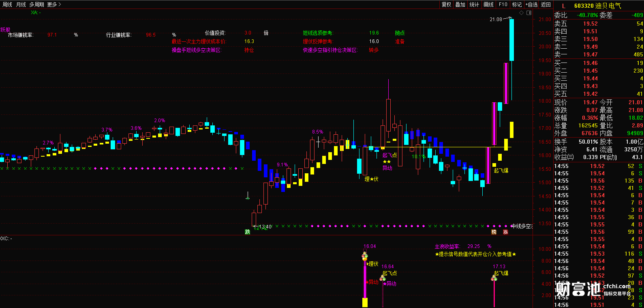Switch to 月线 monthly chart
This screenshot has width=644, height=308.
coord(21,4)
